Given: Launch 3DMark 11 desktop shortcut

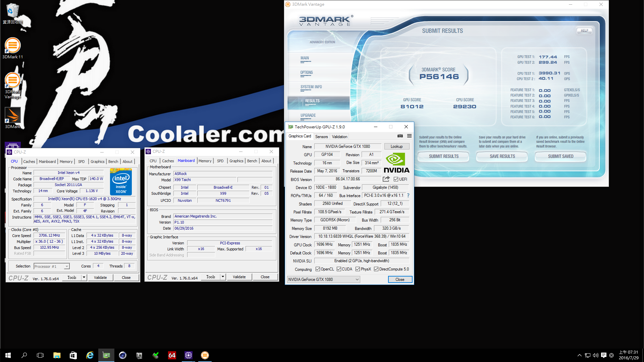Looking at the screenshot, I should point(13,48).
